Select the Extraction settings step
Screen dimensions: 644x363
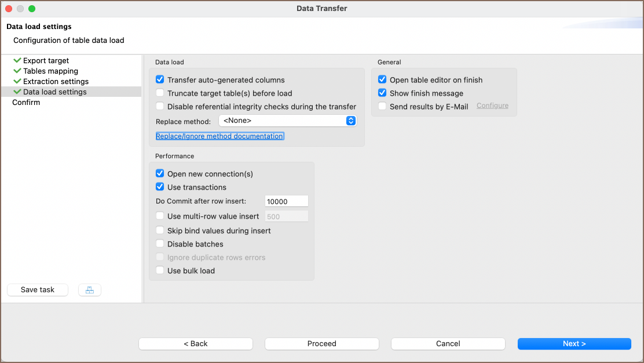[56, 81]
